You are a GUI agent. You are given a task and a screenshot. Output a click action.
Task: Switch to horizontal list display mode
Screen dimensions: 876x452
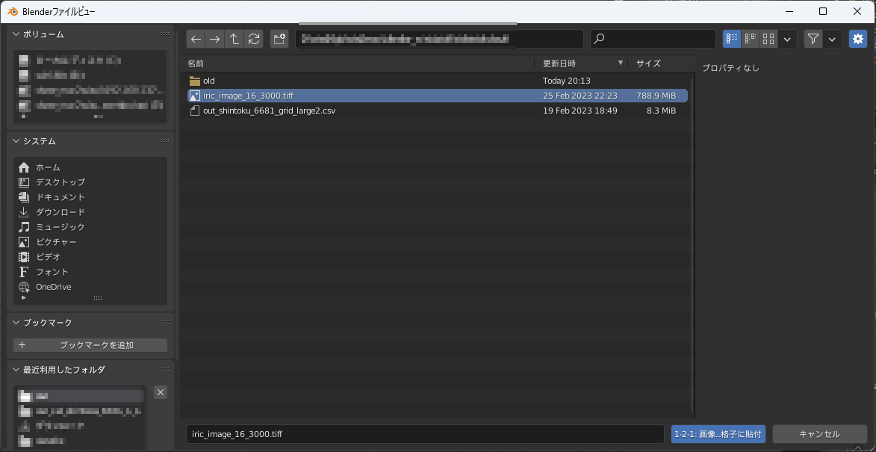[750, 39]
